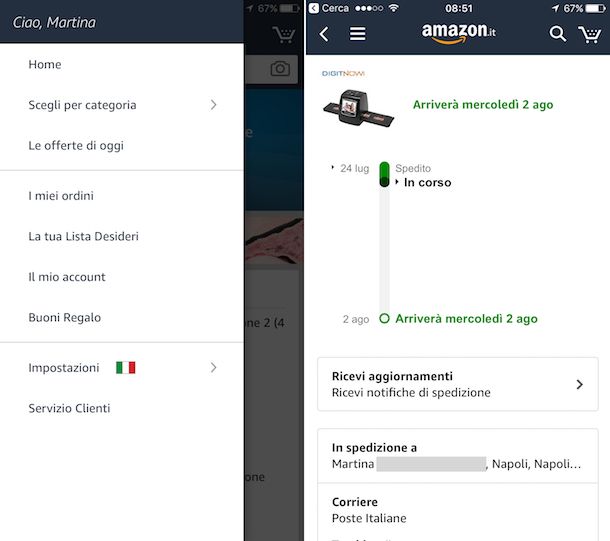Tap the Italian flag icon
Image resolution: width=610 pixels, height=541 pixels.
(x=126, y=368)
